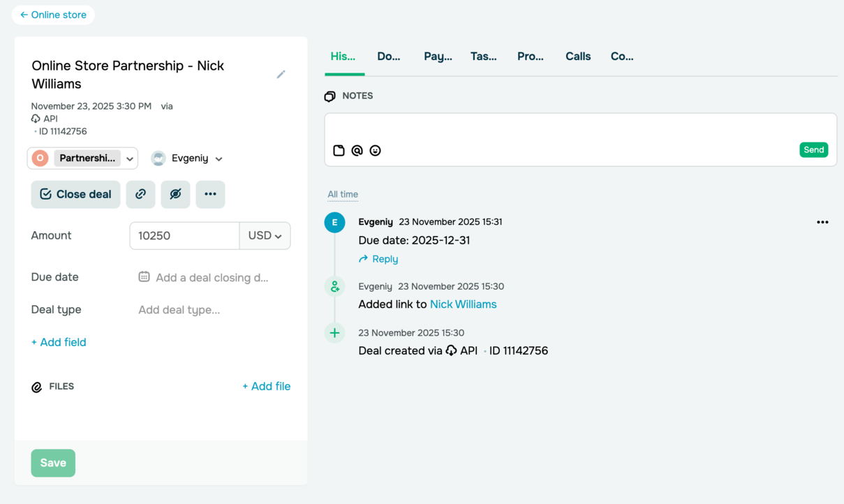
Task: Attach a file in the note editor
Action: 340,150
